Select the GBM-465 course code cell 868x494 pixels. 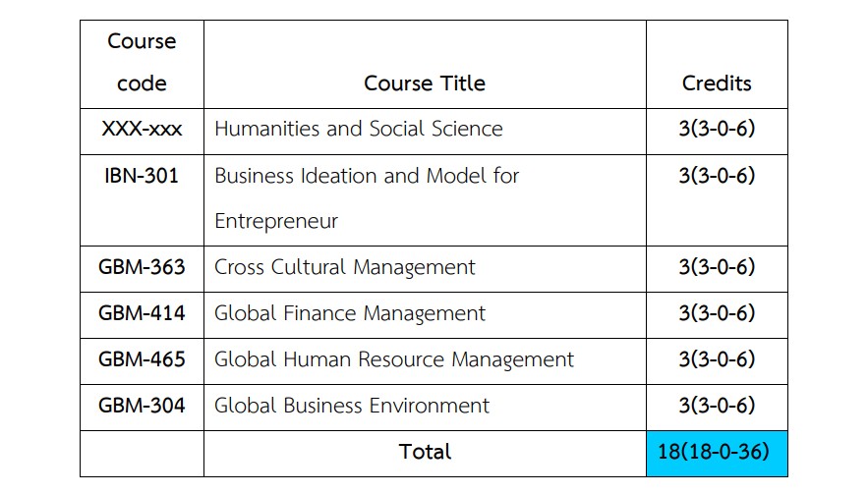142,359
